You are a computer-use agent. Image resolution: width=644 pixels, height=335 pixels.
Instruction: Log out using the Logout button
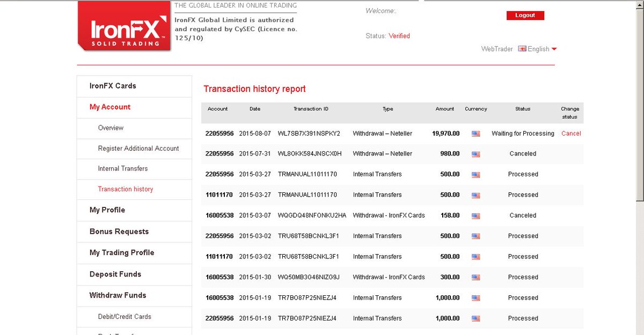tap(525, 16)
